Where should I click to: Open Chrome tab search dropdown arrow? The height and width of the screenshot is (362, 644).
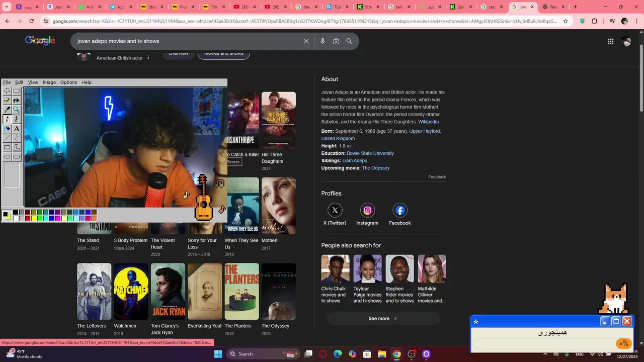point(7,7)
